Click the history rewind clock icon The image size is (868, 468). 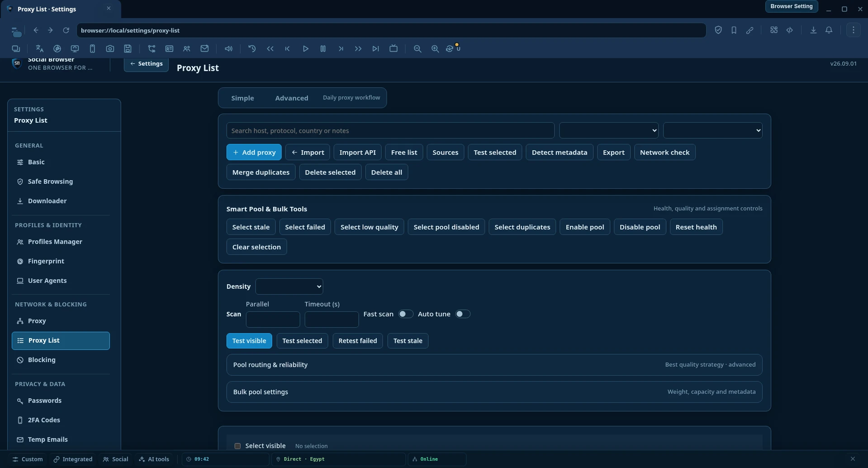252,48
